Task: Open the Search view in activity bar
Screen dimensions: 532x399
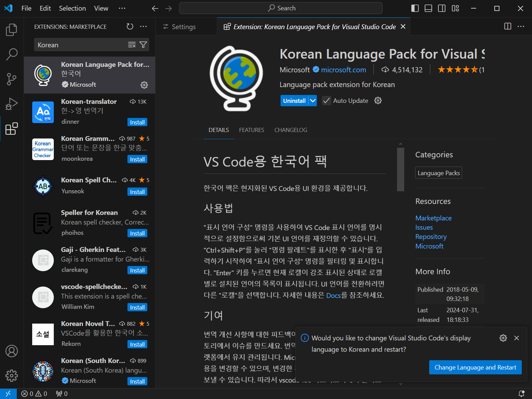Action: pyautogui.click(x=12, y=54)
